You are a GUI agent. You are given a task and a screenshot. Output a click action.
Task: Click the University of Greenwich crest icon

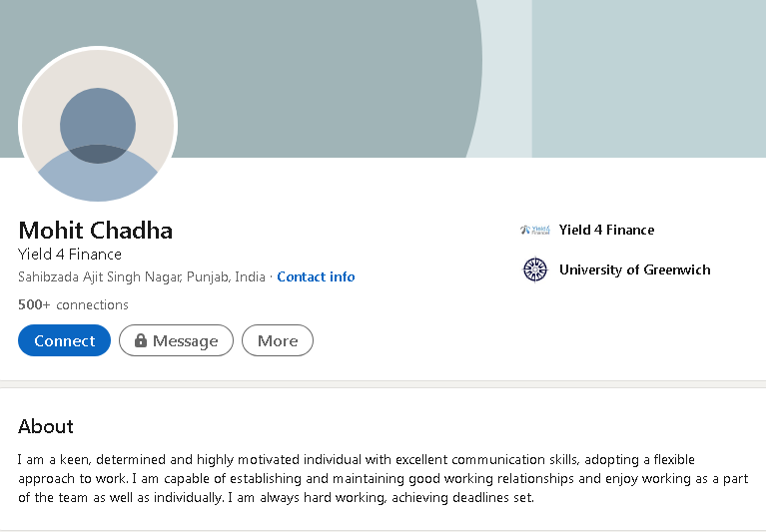(535, 269)
